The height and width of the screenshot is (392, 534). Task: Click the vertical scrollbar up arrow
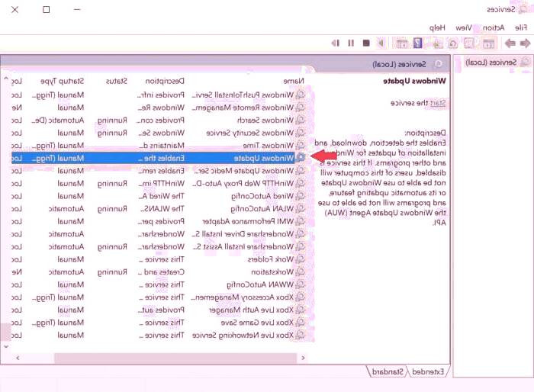6,79
